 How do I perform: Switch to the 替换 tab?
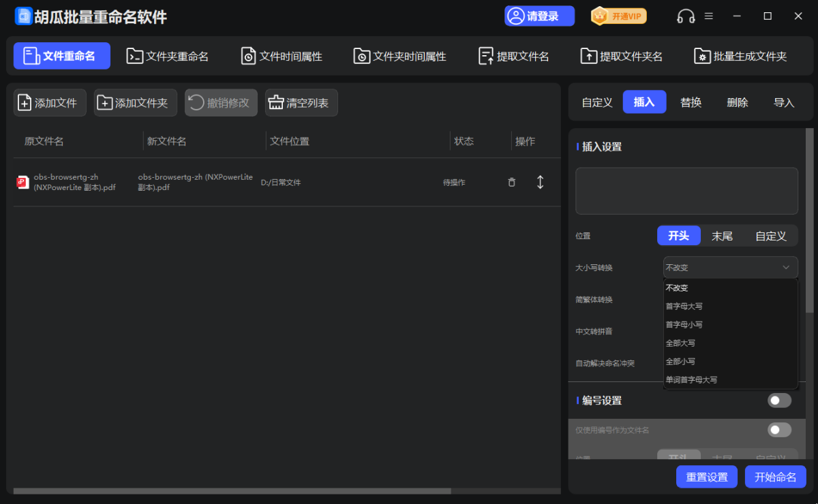coord(691,102)
